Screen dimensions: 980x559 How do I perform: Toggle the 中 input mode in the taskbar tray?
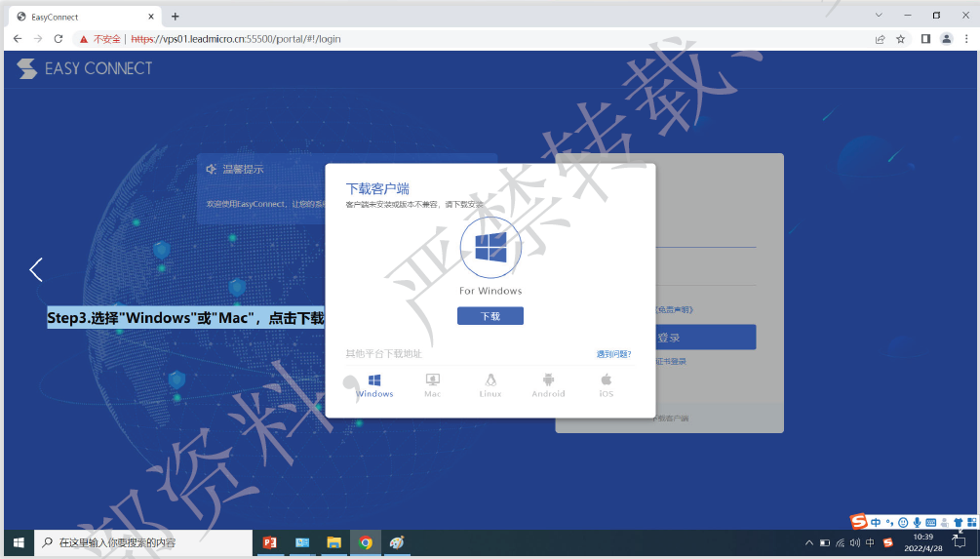870,542
